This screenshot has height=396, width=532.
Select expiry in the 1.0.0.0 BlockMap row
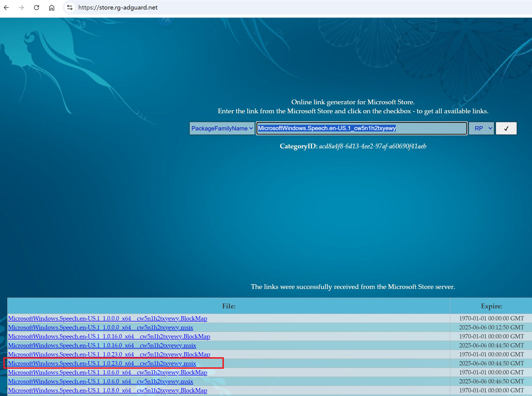(x=491, y=318)
